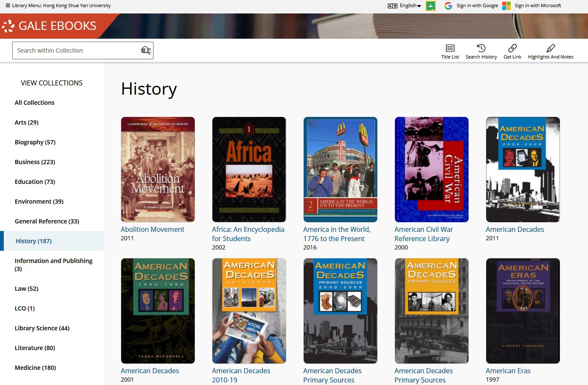Click the Search within Collection field
This screenshot has width=588, height=385.
click(x=76, y=50)
